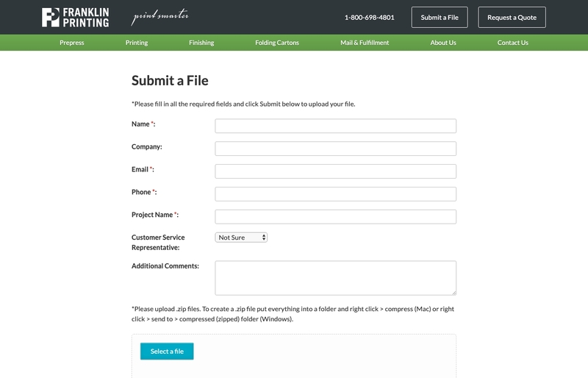
Task: Open the About Us page
Action: tap(443, 43)
